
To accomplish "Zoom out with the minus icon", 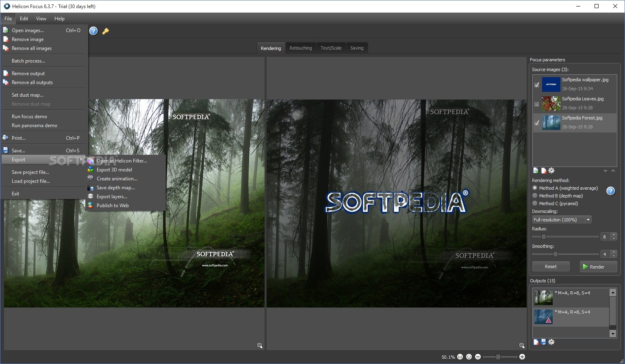I will tap(478, 357).
